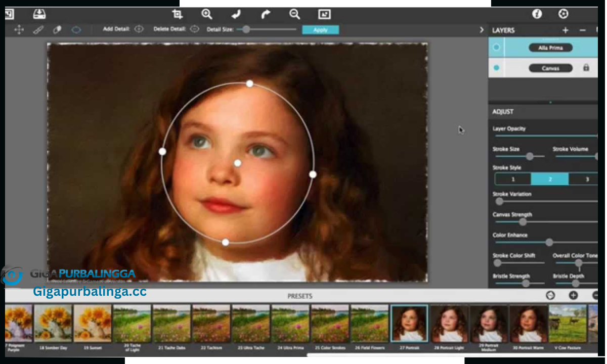Adjust the Stroke Color Shift slider
This screenshot has height=364, width=607.
click(x=498, y=263)
